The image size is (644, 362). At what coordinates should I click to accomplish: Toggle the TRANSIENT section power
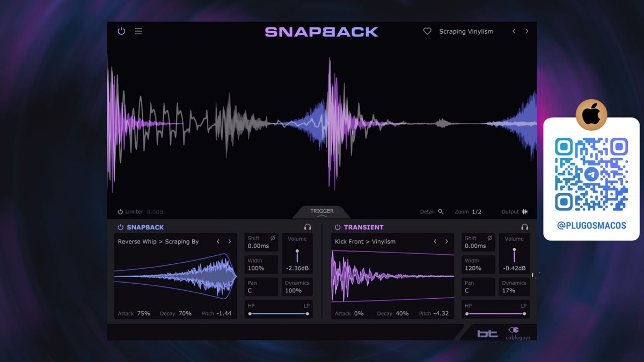tap(338, 227)
